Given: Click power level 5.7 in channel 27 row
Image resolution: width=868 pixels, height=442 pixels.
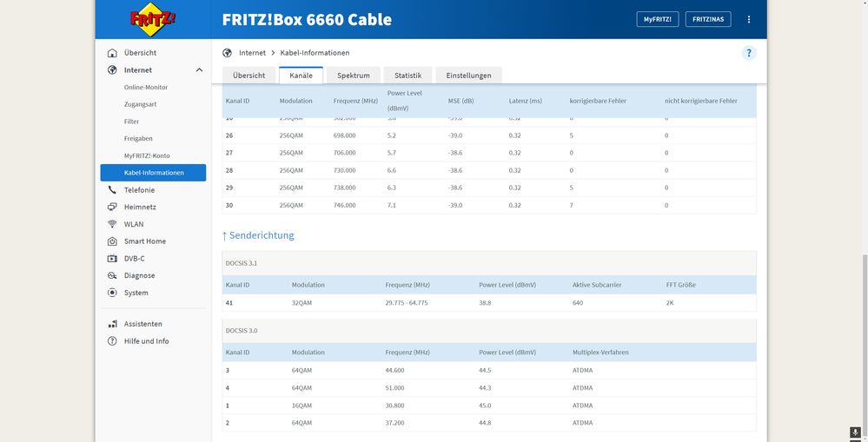Looking at the screenshot, I should [x=391, y=153].
